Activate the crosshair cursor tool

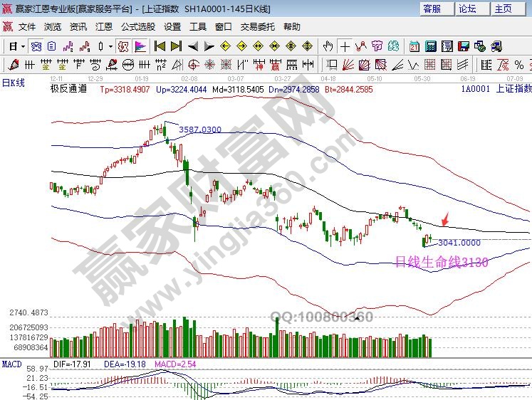click(x=345, y=46)
